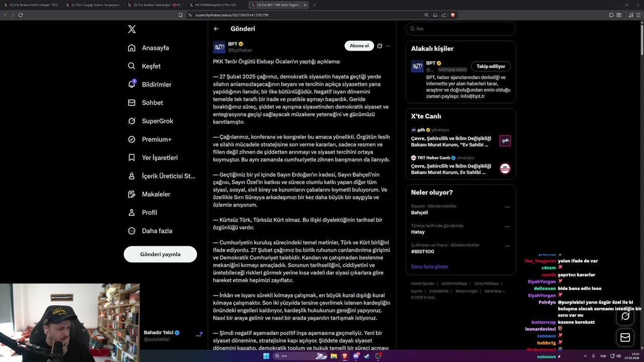Switch to İbrahim Melih Gökçek tab
This screenshot has height=362, width=644.
31,5
